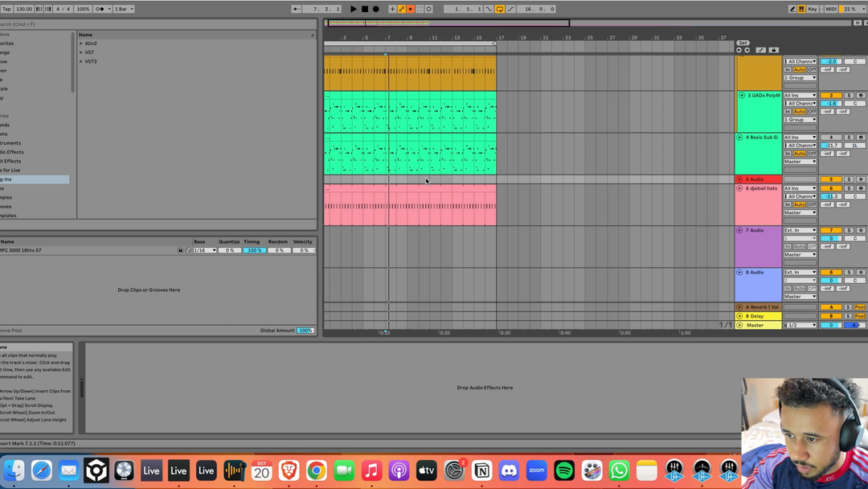Collapse the 4 Basic Sub track
This screenshot has width=868, height=489.
point(739,138)
